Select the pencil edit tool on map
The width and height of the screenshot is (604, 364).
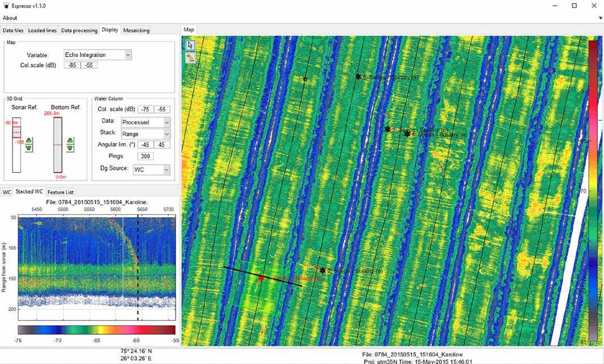point(190,57)
